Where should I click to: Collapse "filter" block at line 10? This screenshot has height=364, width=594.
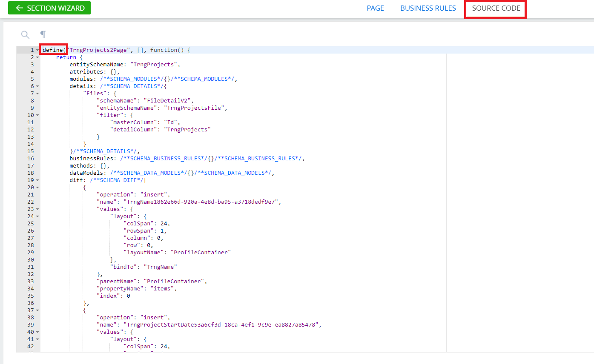pos(37,115)
